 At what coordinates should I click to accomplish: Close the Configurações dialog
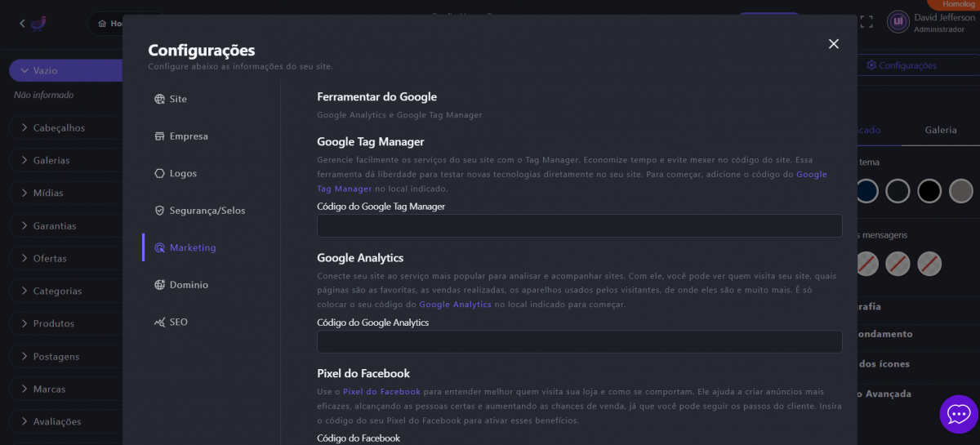[833, 44]
